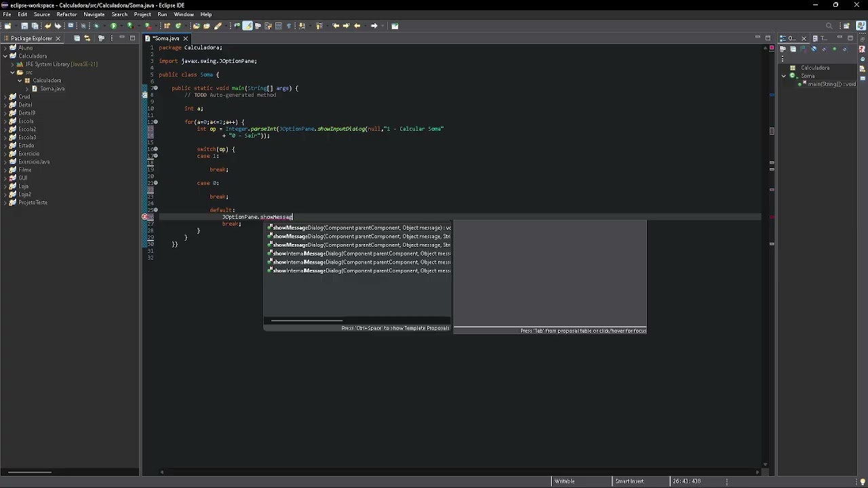
Task: Toggle Link with Editor in Package Explorer
Action: tap(87, 38)
